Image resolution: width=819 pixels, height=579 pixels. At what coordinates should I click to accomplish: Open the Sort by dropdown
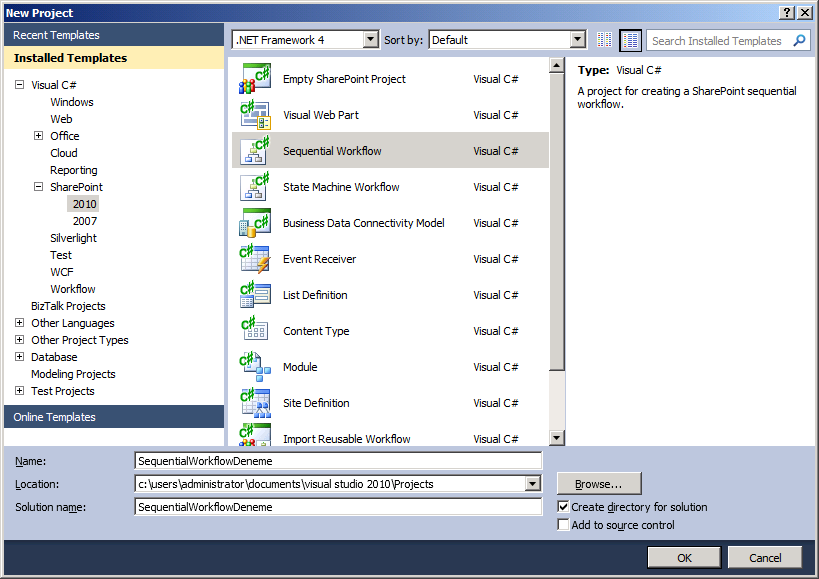pos(577,40)
